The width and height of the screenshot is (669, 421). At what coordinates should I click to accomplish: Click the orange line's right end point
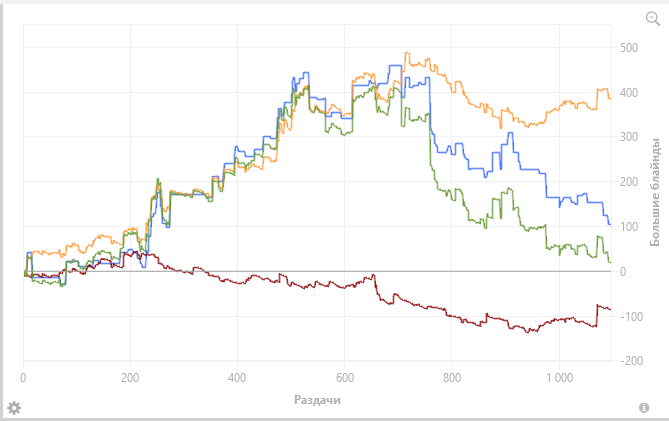[x=610, y=99]
